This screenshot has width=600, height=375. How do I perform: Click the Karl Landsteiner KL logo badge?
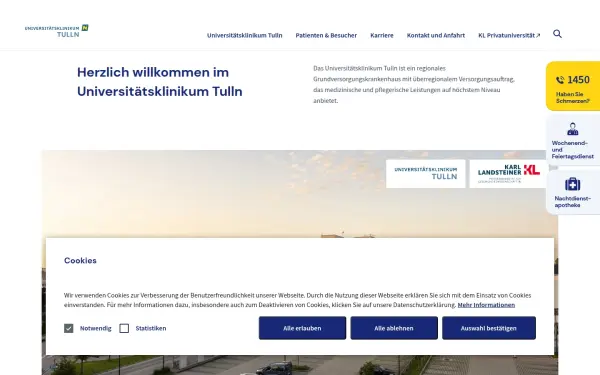point(509,174)
